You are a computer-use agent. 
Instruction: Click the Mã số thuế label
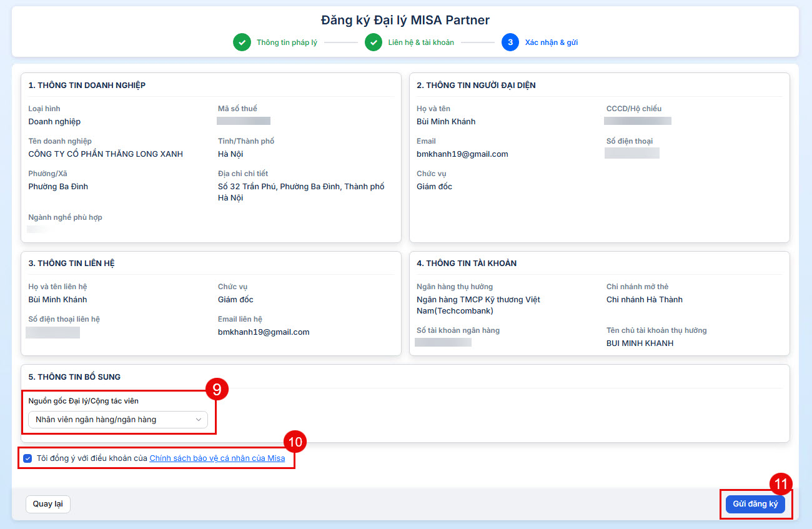pyautogui.click(x=237, y=109)
